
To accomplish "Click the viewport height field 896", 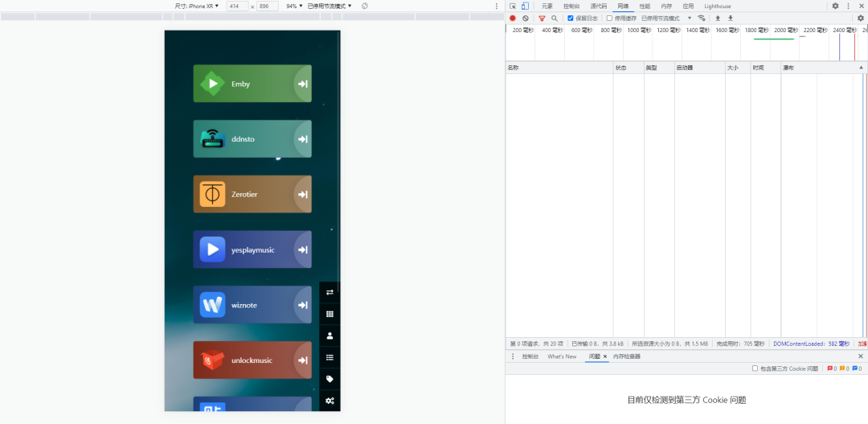I will pyautogui.click(x=268, y=6).
